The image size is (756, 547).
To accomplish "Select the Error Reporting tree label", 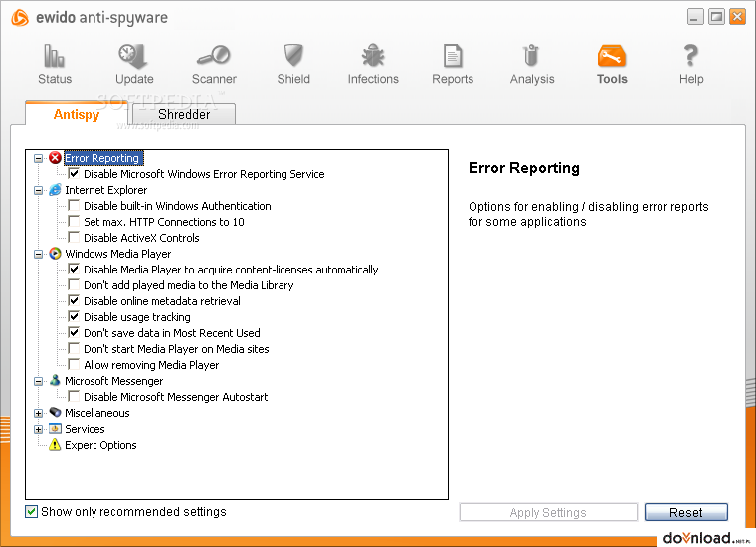I will [101, 158].
